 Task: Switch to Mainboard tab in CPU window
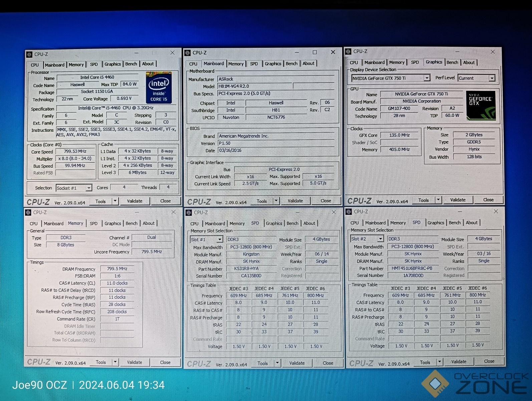click(x=55, y=65)
